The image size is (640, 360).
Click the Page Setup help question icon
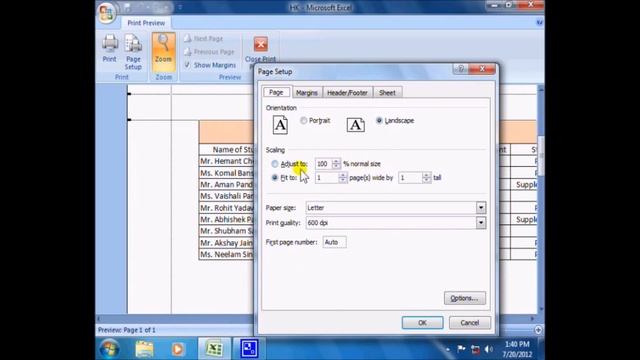point(461,69)
